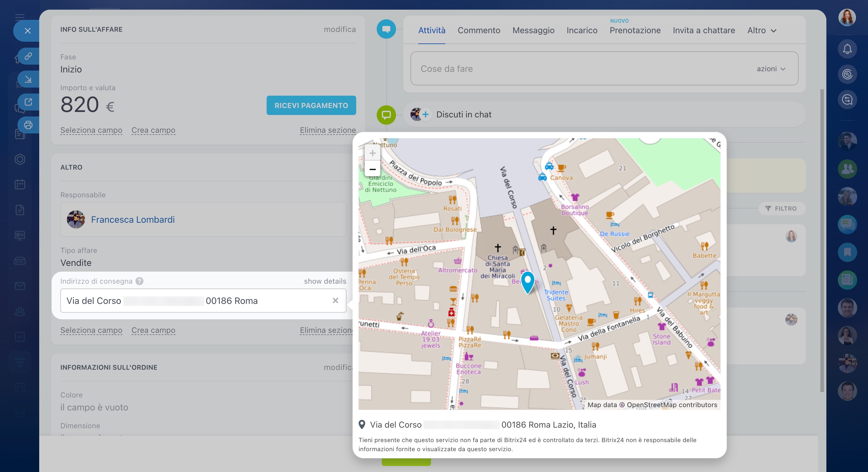Zoom out the map with the minus button
The width and height of the screenshot is (868, 472).
coord(372,169)
